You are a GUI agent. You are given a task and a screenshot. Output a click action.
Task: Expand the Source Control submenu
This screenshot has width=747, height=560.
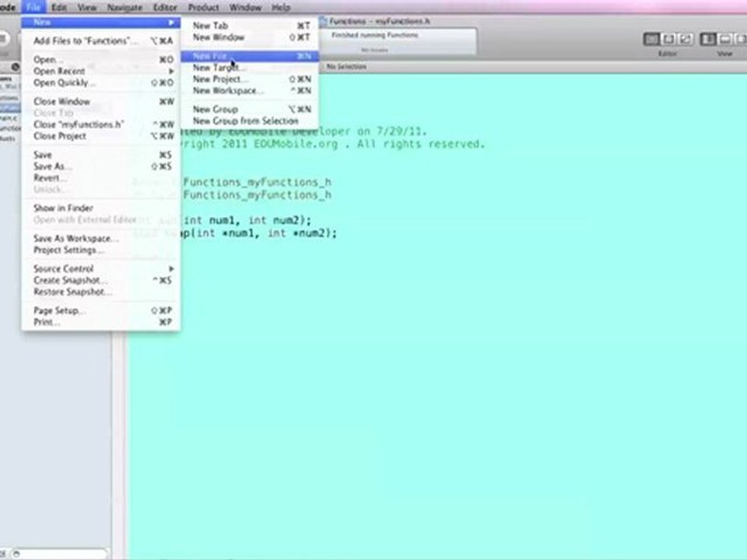point(101,268)
